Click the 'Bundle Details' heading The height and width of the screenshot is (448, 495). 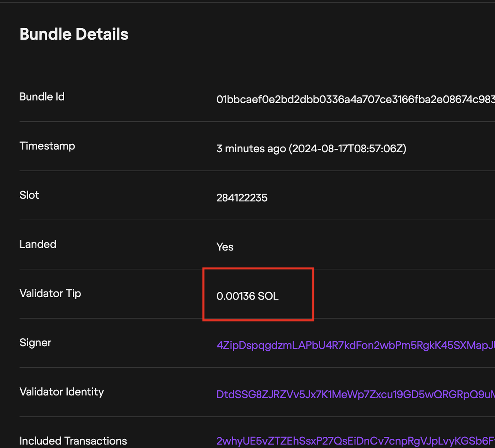point(74,34)
